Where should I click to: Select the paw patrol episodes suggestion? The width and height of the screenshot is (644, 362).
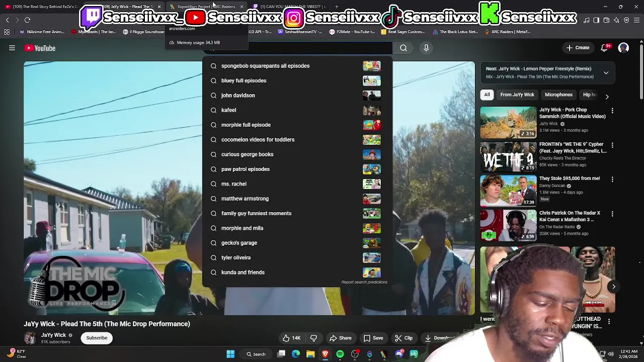tap(297, 169)
